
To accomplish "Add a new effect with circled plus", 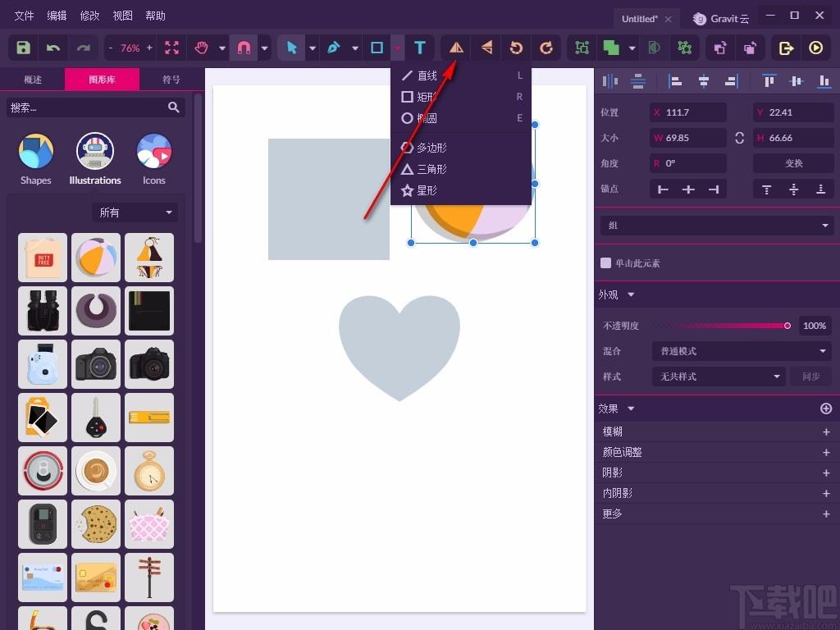I will pyautogui.click(x=826, y=409).
